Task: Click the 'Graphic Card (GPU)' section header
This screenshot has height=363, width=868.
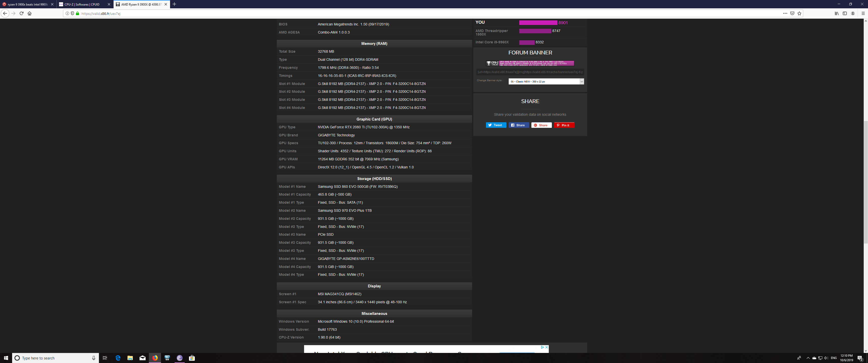Action: click(x=374, y=119)
